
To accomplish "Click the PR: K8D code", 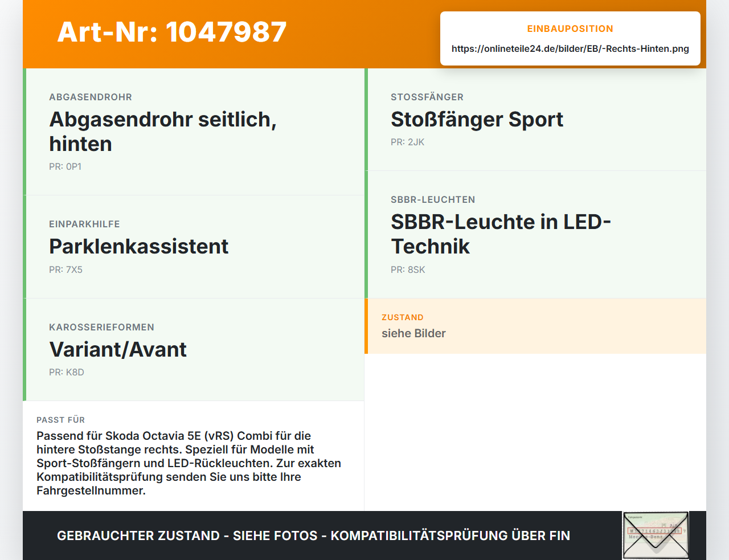I will pyautogui.click(x=67, y=373).
